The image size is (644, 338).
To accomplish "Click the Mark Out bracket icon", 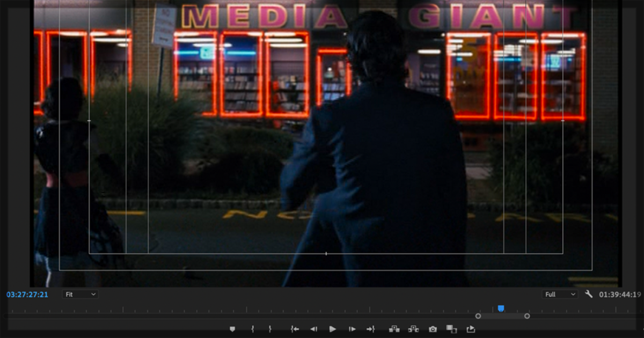I will coord(270,329).
